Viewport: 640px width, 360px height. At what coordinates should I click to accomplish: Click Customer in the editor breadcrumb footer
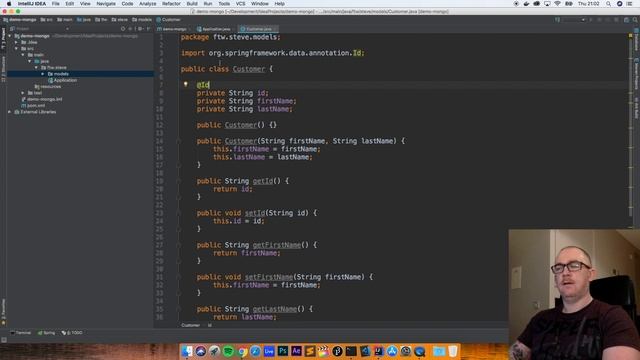click(x=190, y=325)
